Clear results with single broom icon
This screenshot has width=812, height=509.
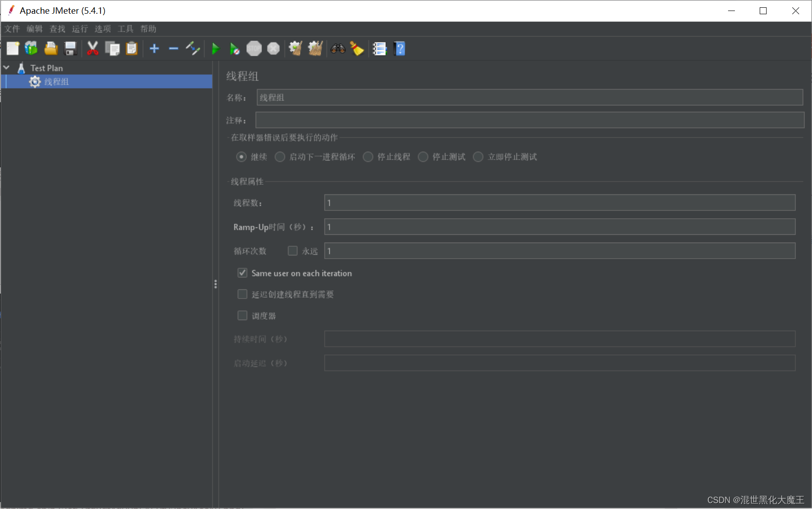point(295,49)
